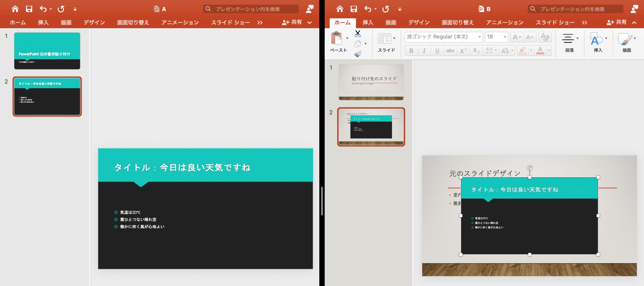Select slide 1 thumbnail in window A
644x286 pixels.
tap(47, 51)
